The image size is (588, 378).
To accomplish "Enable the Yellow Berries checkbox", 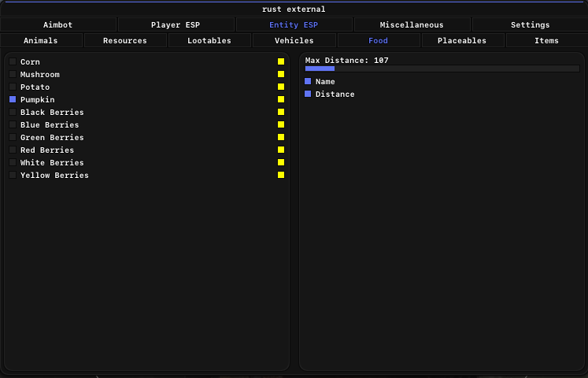I will point(13,175).
